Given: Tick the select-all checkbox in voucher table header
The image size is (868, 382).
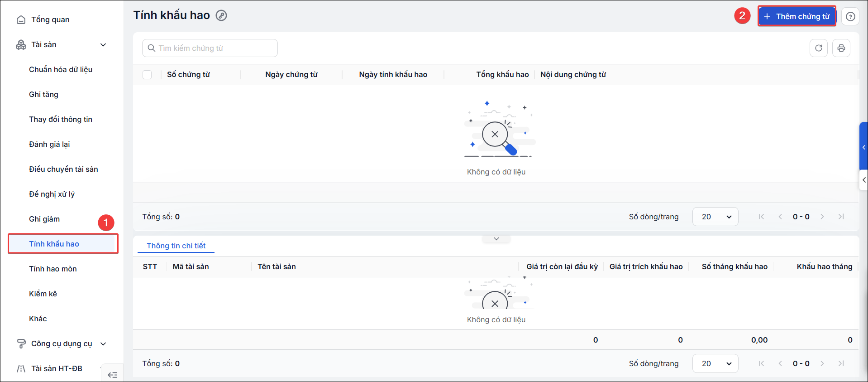Looking at the screenshot, I should 147,75.
